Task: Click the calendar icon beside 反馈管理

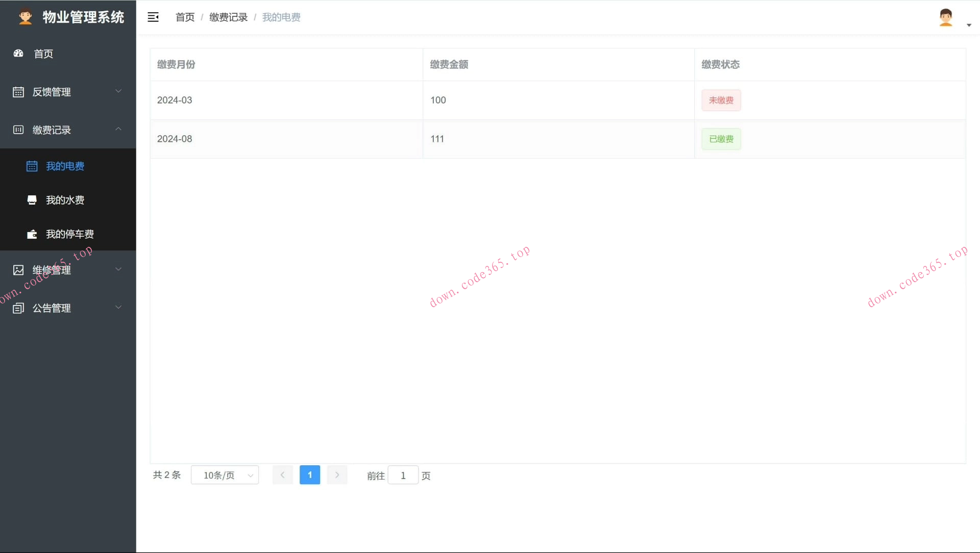Action: tap(18, 92)
